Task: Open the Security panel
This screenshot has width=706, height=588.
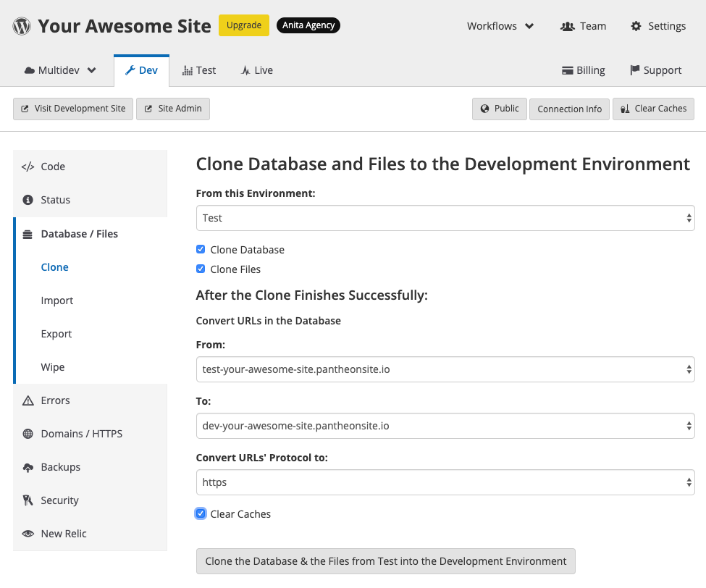Action: click(59, 500)
